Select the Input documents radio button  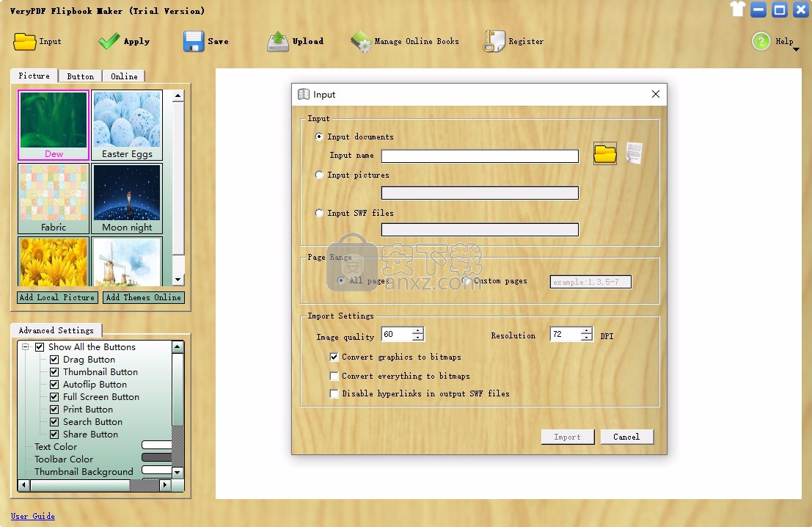click(320, 137)
